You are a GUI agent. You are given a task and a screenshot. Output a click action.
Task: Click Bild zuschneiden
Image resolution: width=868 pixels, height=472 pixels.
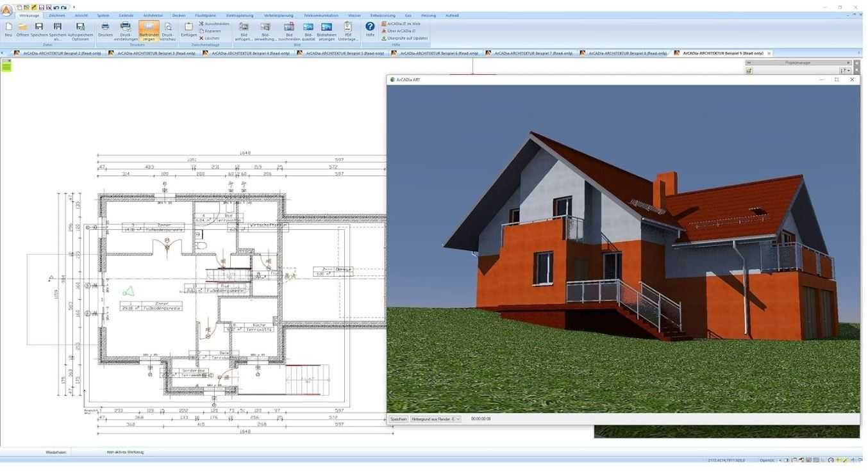pyautogui.click(x=289, y=32)
